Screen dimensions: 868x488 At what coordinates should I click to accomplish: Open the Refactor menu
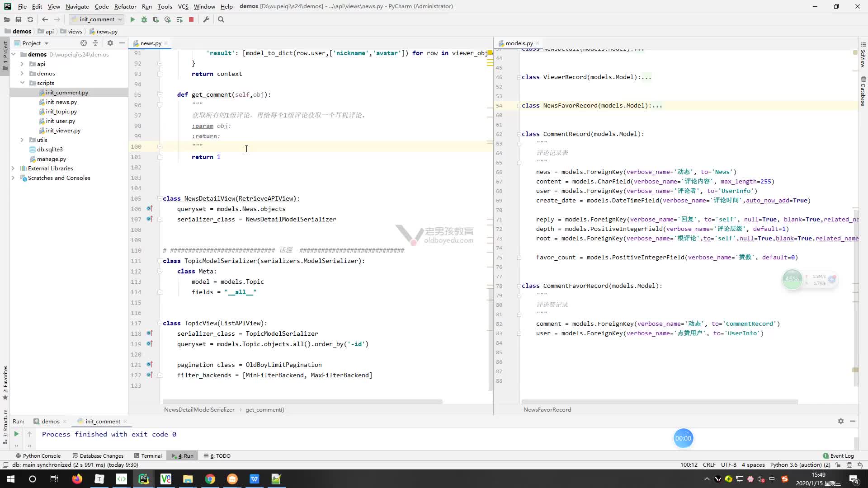pyautogui.click(x=125, y=6)
